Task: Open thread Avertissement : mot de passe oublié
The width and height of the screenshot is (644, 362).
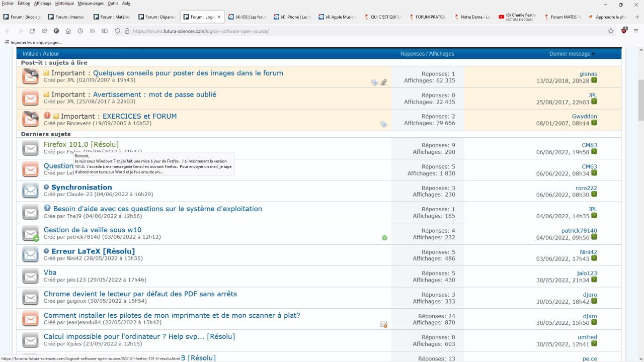Action: (154, 95)
